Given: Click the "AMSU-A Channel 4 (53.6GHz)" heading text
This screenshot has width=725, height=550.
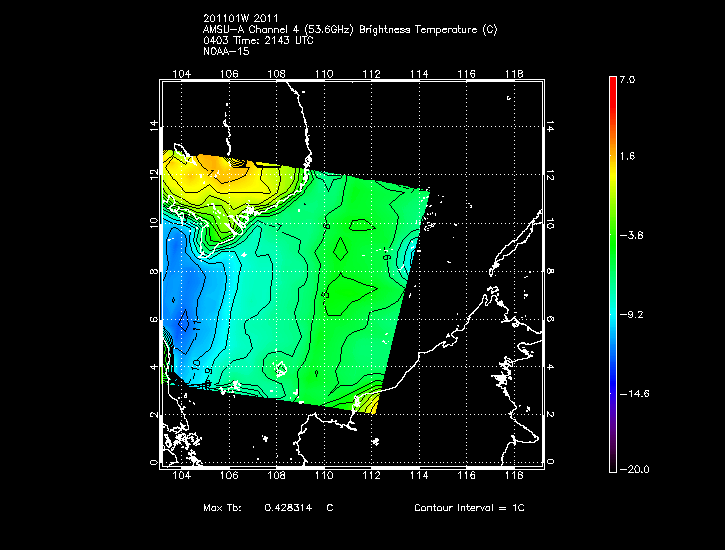Looking at the screenshot, I should (x=278, y=30).
